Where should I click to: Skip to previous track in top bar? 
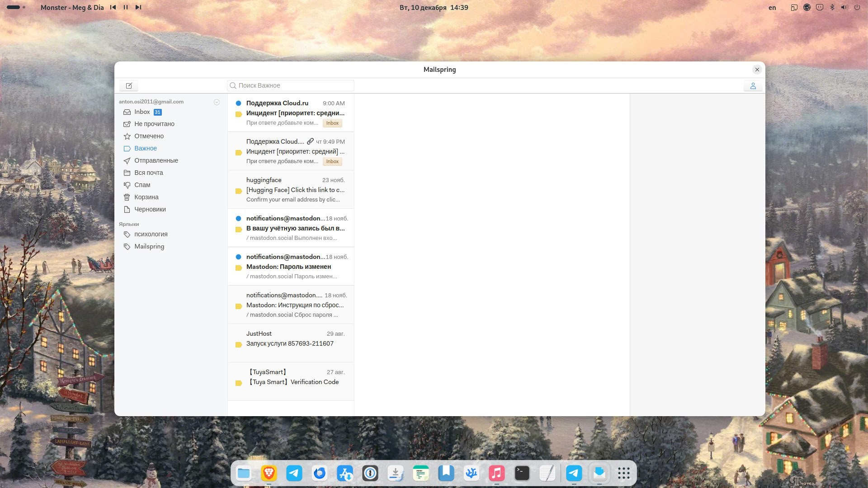click(x=113, y=7)
